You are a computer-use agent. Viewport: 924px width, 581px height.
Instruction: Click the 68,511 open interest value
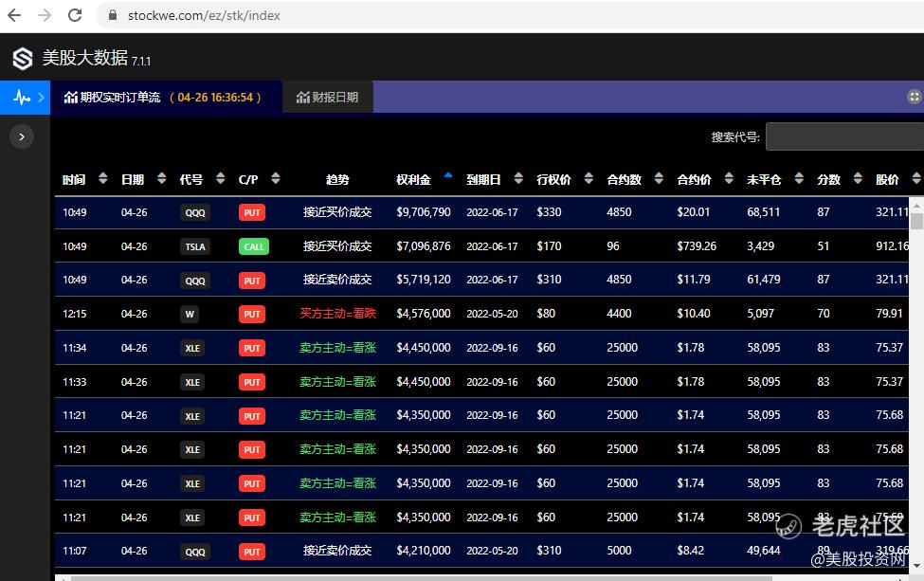pos(763,212)
